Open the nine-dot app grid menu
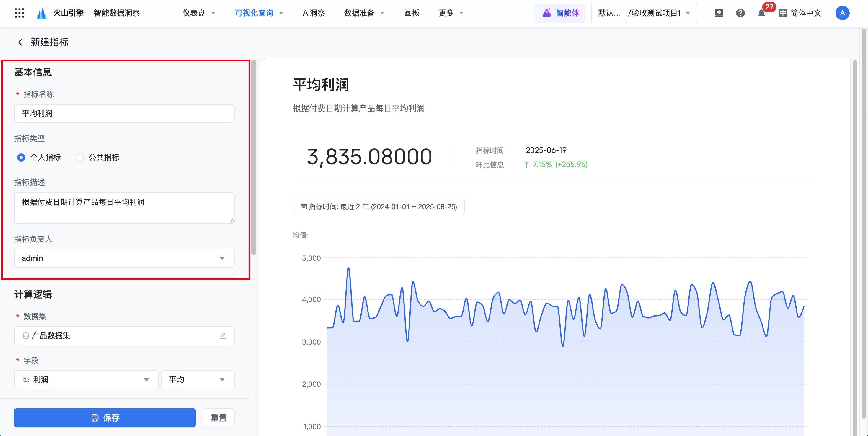Screen dimensions: 868x436 click(x=19, y=13)
